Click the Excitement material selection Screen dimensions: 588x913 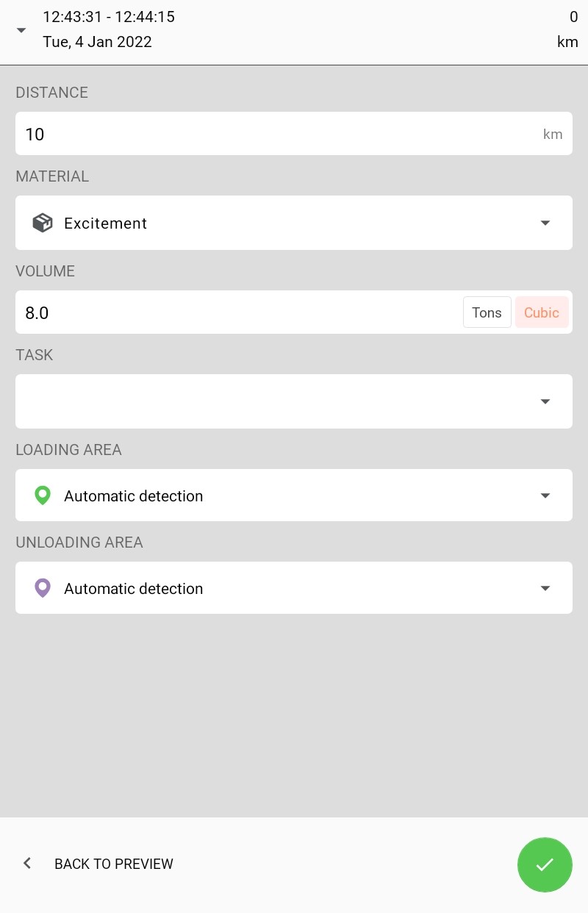click(x=106, y=223)
